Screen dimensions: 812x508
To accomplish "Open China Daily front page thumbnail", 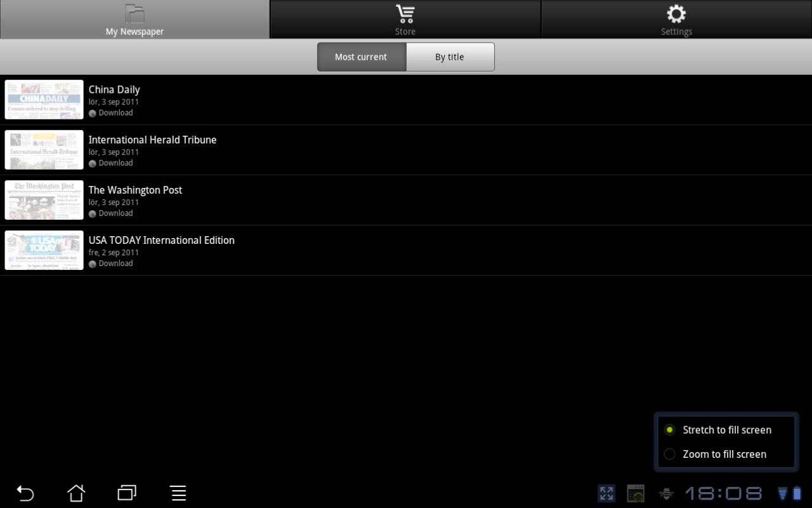I will (x=44, y=100).
